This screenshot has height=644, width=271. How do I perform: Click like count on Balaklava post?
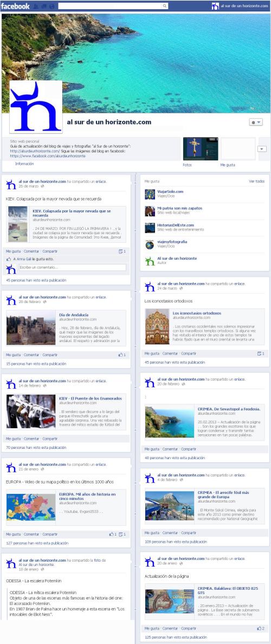coord(261,628)
